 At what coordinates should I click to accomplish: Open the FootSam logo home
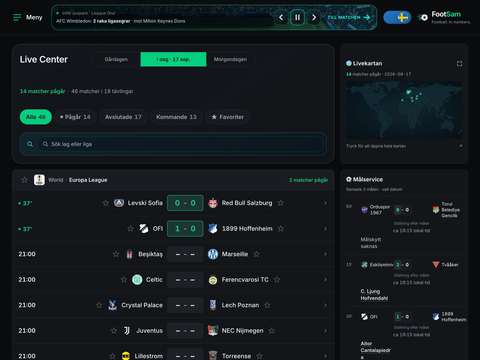pos(444,17)
